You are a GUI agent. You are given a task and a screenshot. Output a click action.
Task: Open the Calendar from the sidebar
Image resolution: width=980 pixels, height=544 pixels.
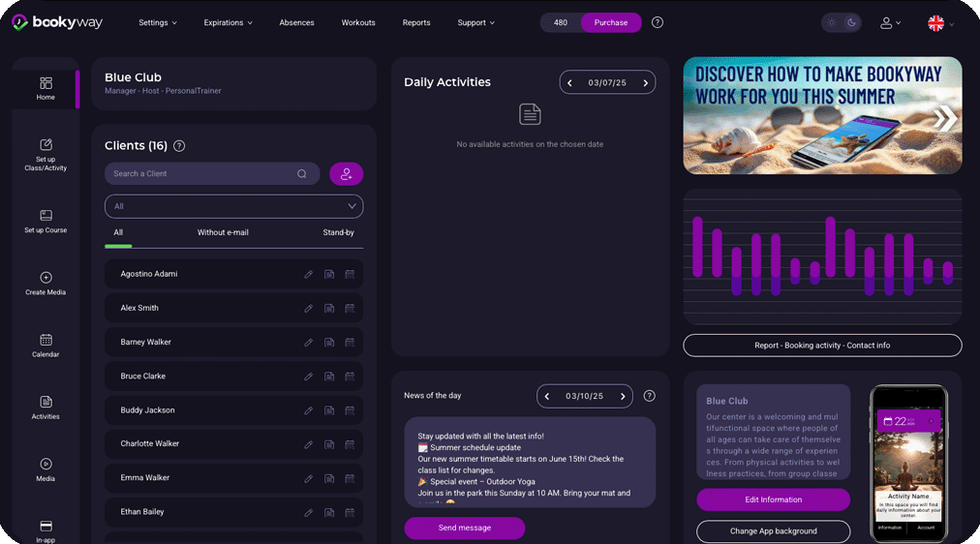click(x=46, y=346)
